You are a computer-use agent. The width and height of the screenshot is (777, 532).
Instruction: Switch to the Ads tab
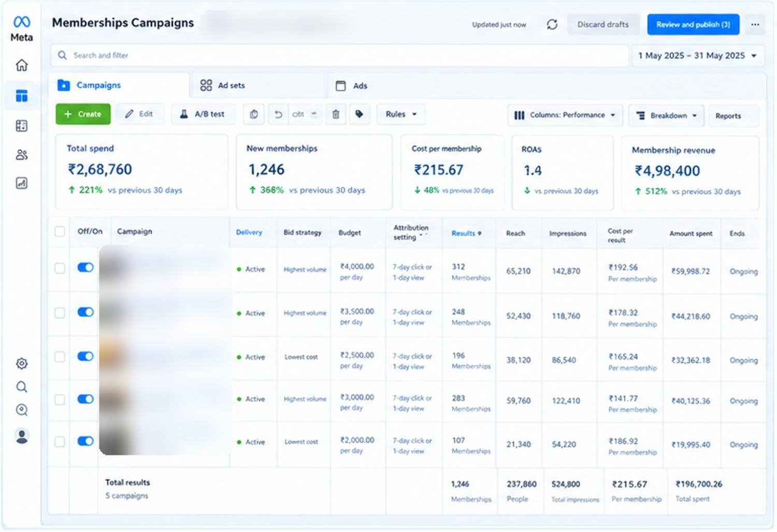(352, 86)
